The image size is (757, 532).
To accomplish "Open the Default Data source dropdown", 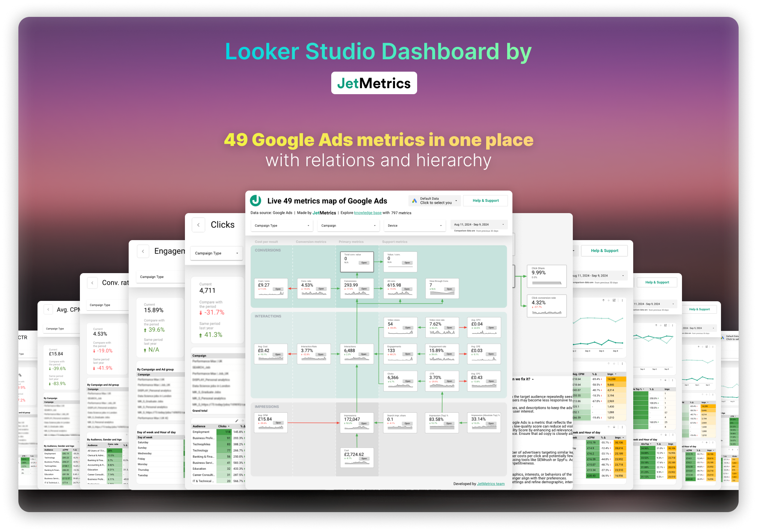I will 435,201.
